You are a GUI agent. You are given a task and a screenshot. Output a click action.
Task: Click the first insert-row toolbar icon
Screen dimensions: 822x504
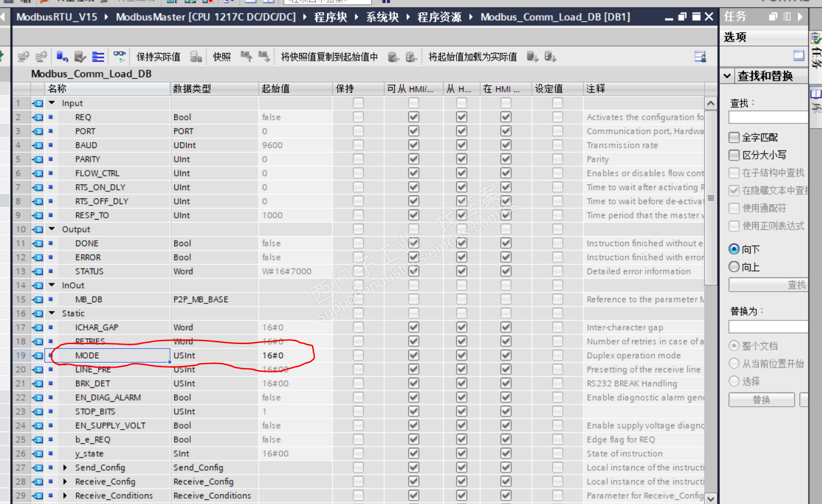24,57
